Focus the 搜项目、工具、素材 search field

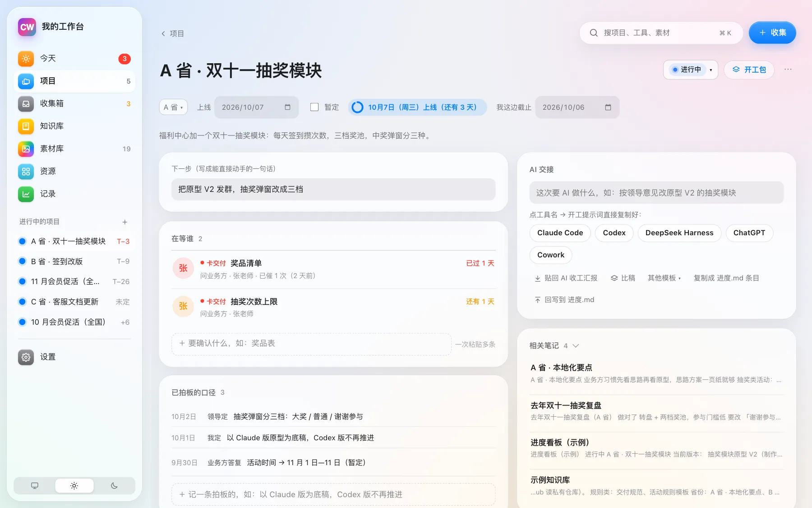coord(661,33)
